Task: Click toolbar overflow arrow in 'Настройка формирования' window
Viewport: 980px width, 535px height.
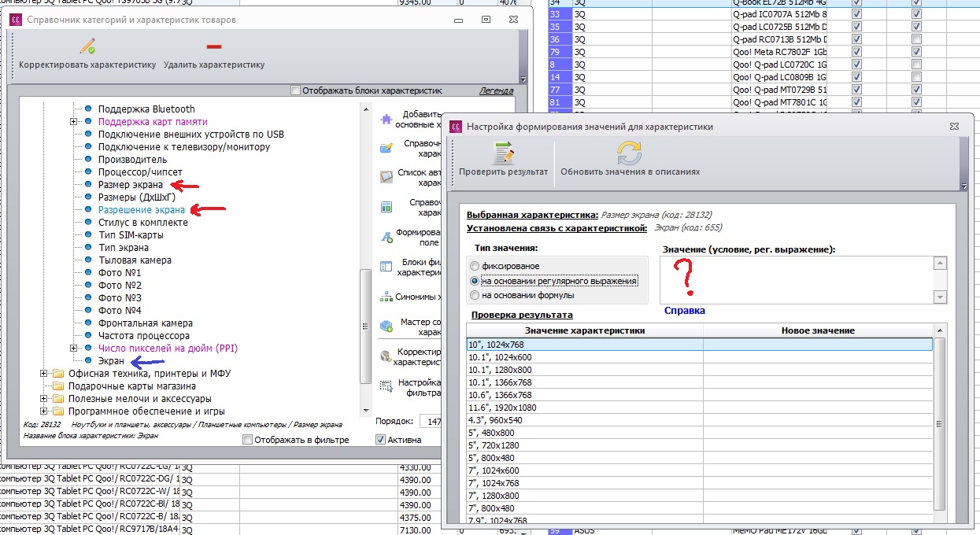Action: pyautogui.click(x=964, y=186)
